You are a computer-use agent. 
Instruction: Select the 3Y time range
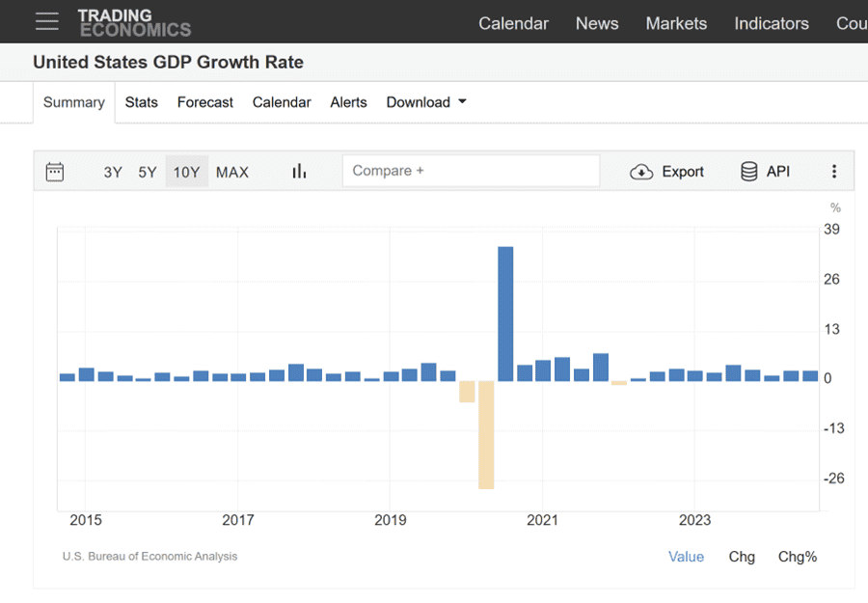coord(113,172)
